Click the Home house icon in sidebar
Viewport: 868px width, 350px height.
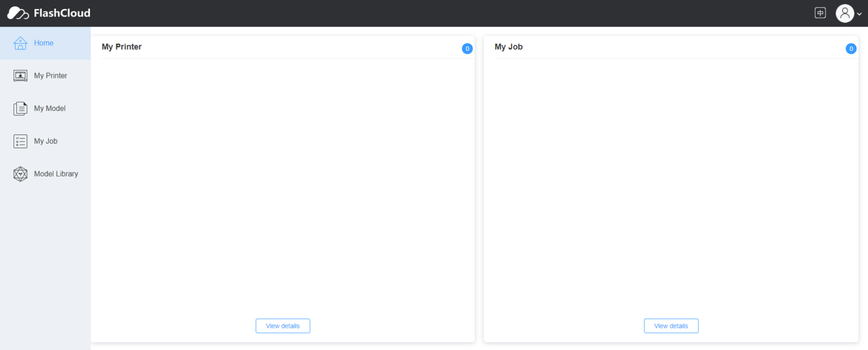[x=20, y=43]
